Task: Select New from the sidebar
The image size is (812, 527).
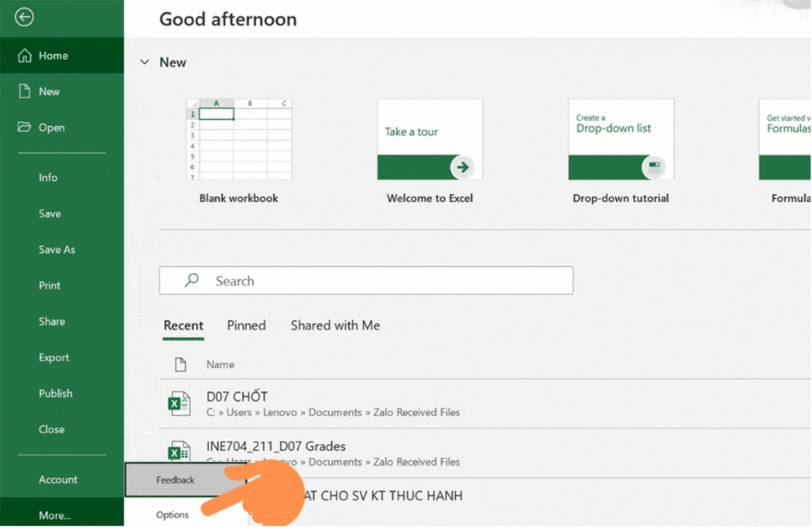Action: [x=62, y=91]
